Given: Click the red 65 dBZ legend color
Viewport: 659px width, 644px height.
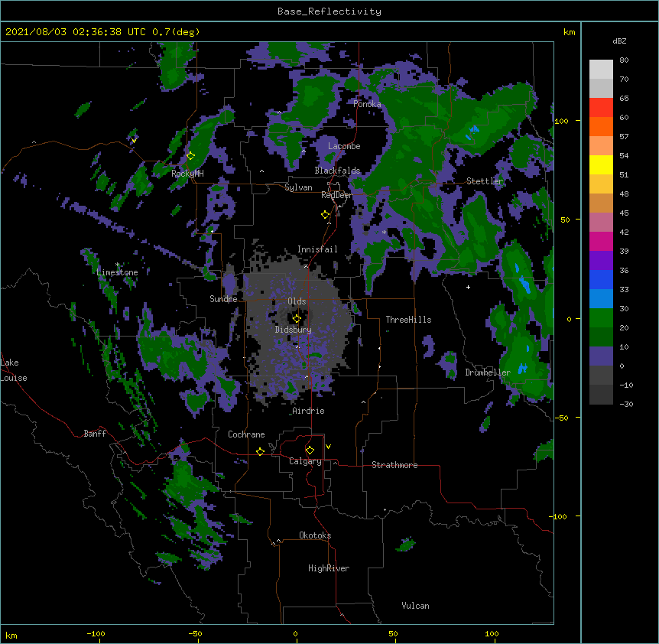Looking at the screenshot, I should tap(601, 107).
